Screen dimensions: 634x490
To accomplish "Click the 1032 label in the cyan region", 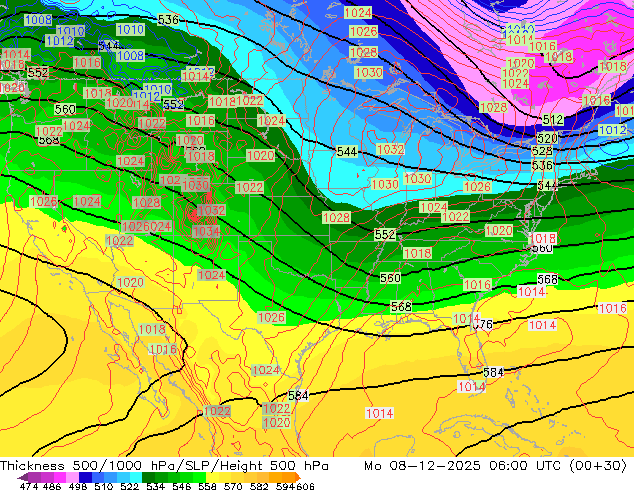I will [x=390, y=149].
